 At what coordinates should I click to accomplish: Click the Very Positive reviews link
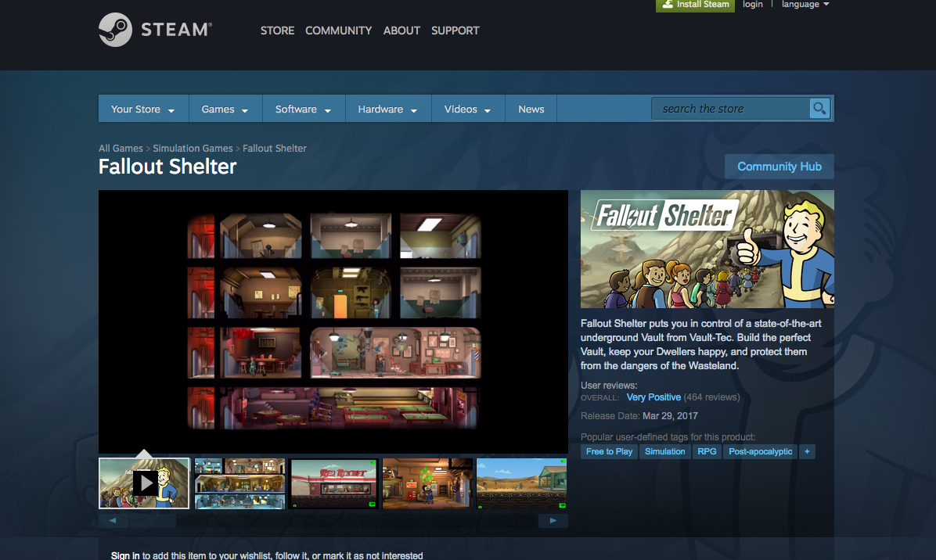pos(653,397)
